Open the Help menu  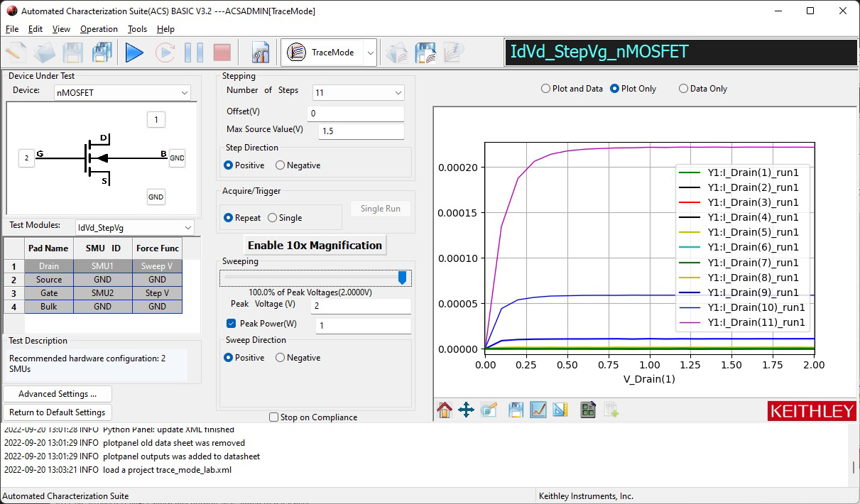pos(165,29)
